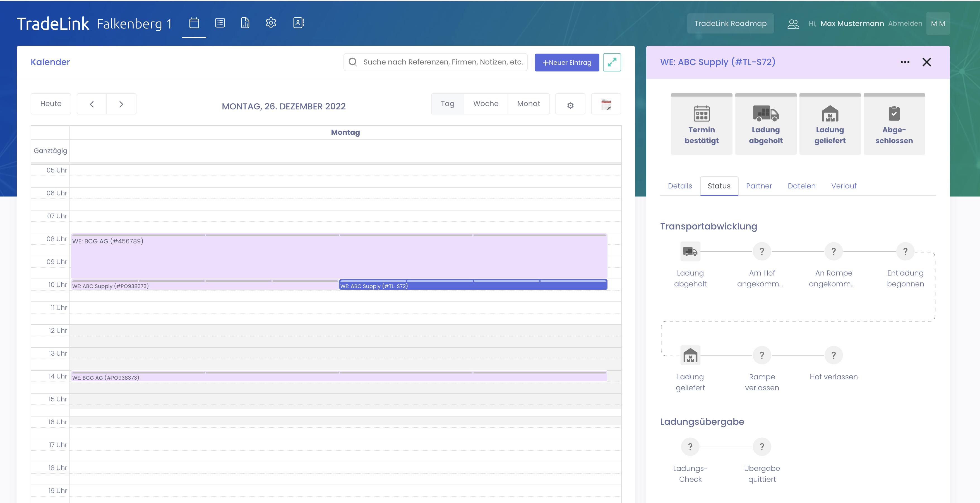Image resolution: width=980 pixels, height=503 pixels.
Task: Mark the Am Hof angekommen step
Action: pos(762,251)
